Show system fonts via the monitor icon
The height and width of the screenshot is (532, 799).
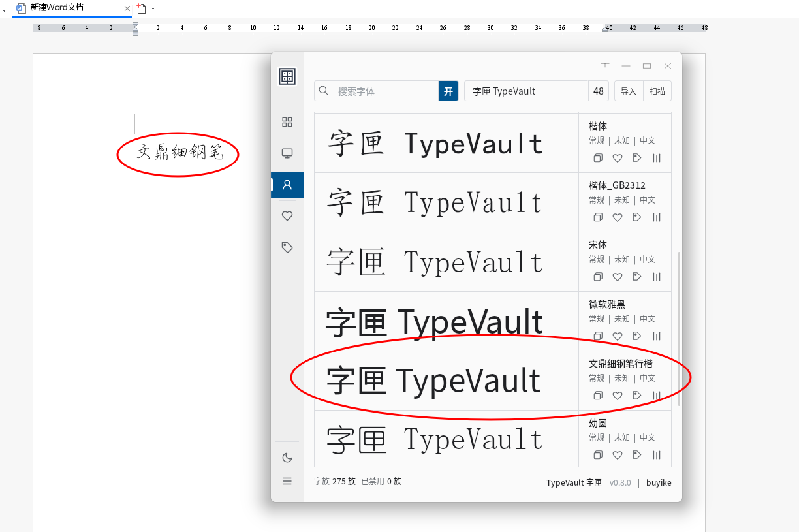coord(287,153)
